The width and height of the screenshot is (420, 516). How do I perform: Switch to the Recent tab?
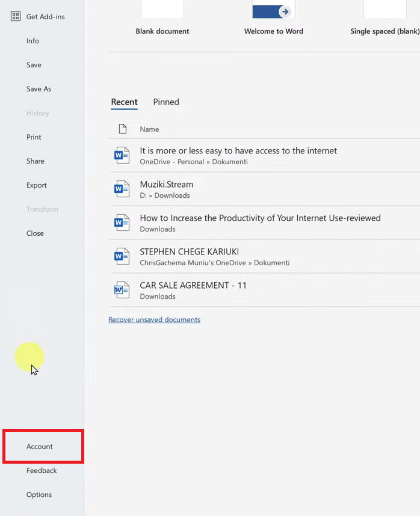point(124,102)
